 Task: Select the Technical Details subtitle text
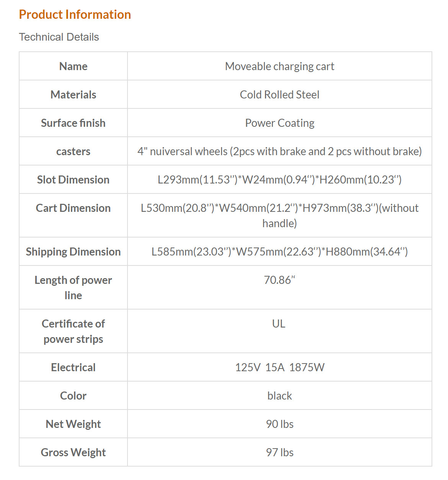click(x=59, y=37)
